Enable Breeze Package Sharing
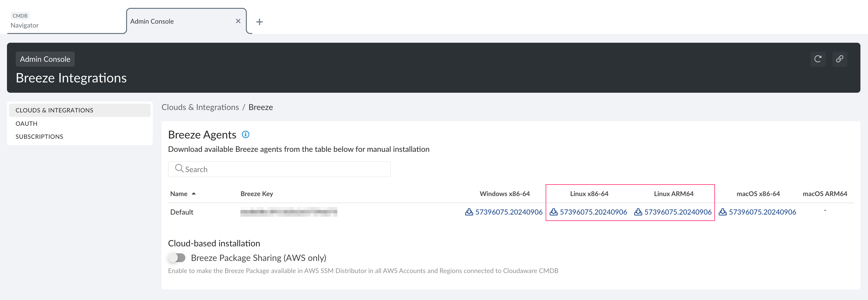868x300 pixels. (x=177, y=258)
